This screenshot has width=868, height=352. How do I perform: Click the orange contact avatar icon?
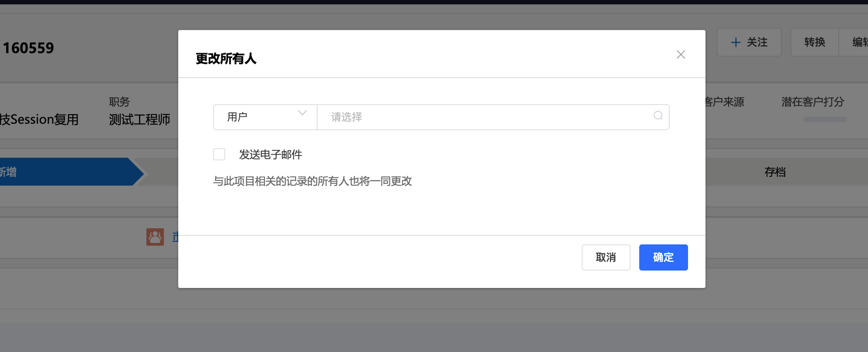click(x=155, y=237)
